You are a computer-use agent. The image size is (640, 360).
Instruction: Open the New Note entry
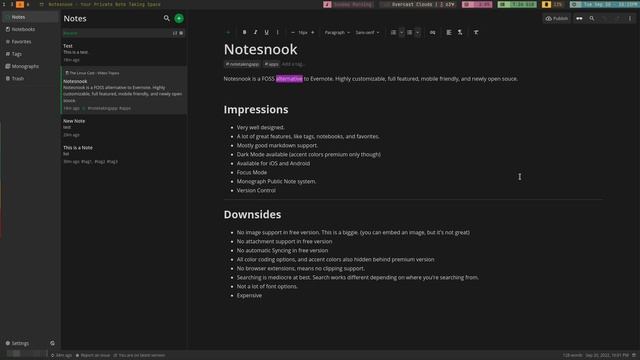pyautogui.click(x=124, y=127)
